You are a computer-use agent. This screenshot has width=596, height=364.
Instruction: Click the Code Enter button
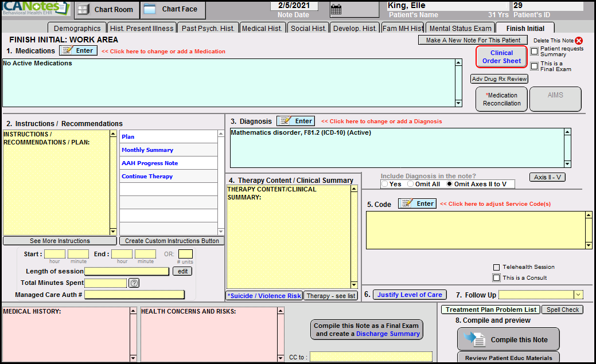click(417, 203)
